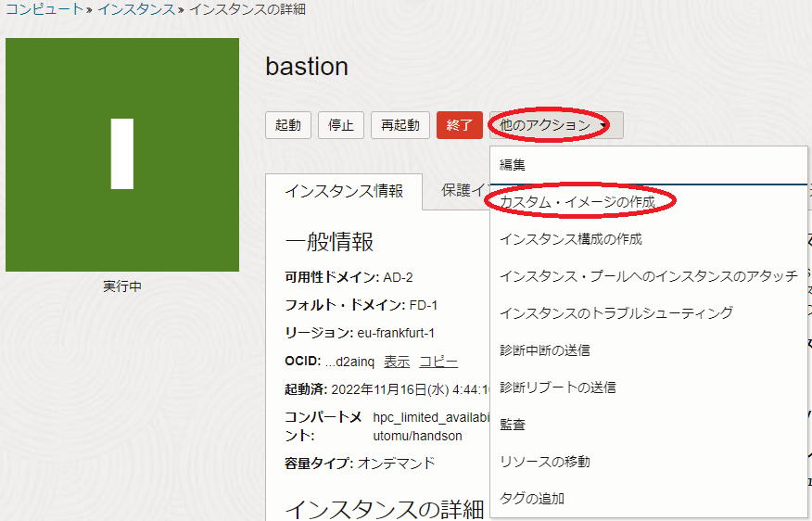Collapse the 他のアクション dropdown

pos(555,125)
